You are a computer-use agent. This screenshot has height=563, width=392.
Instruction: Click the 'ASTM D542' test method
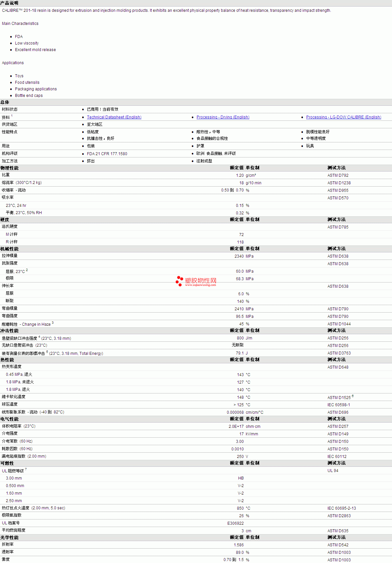pyautogui.click(x=338, y=545)
